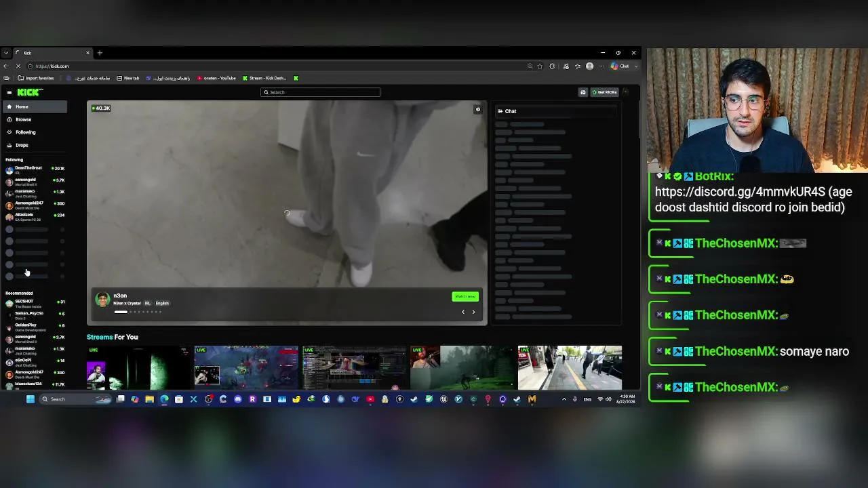Open the browser profile avatar

pos(589,66)
